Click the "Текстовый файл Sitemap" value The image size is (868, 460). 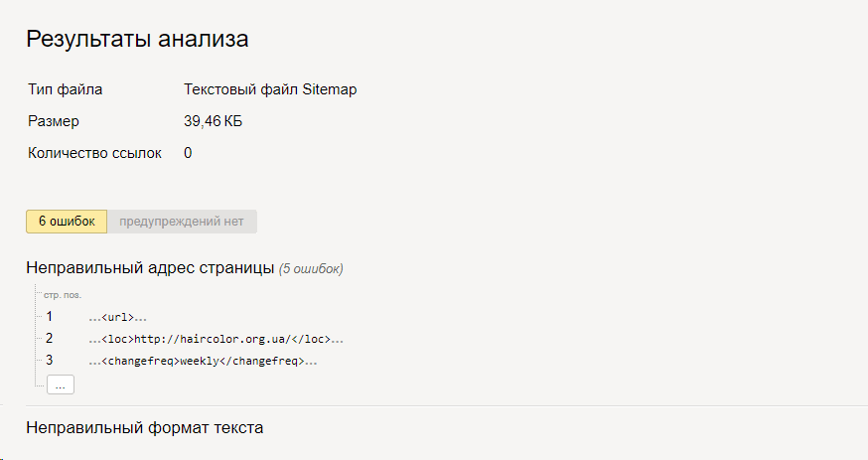[270, 89]
